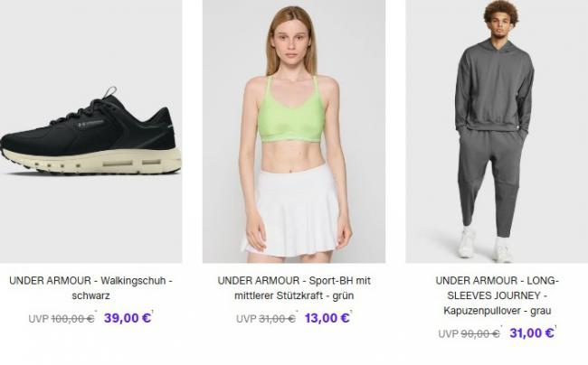Click the crossed-out UVP 90,00 € price
588x365 pixels.
(469, 333)
